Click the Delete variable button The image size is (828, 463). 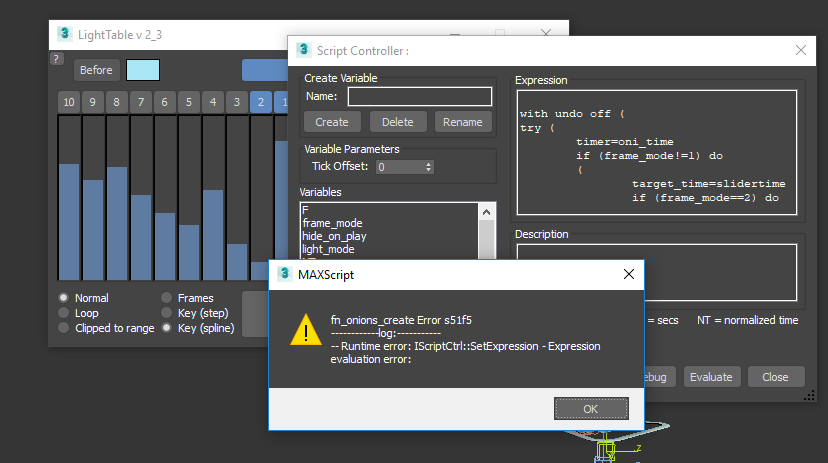point(398,122)
